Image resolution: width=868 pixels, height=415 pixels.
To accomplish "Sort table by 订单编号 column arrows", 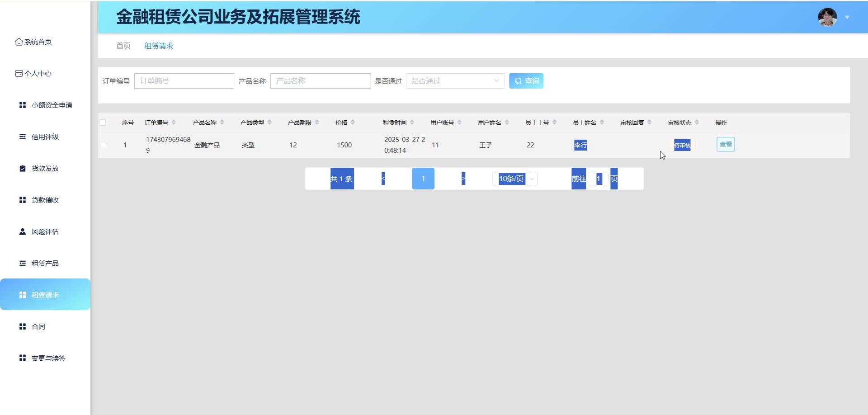I will point(174,123).
